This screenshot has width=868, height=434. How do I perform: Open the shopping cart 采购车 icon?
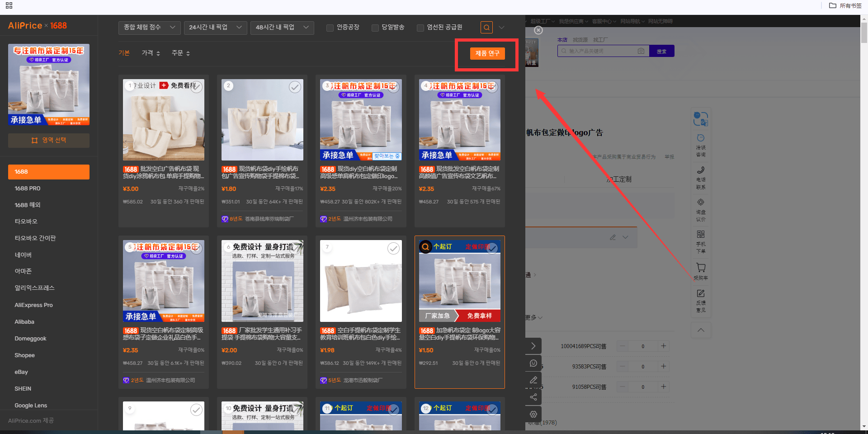[701, 271]
